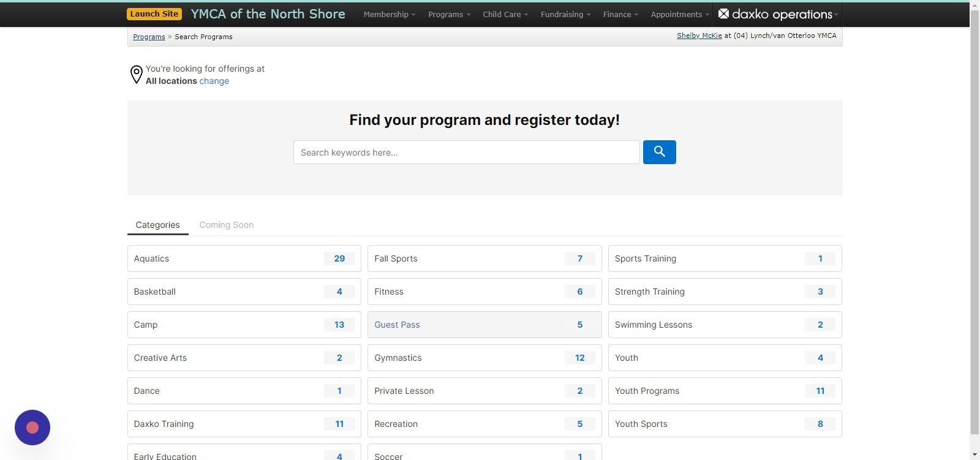Focus the search keywords input field

click(466, 152)
